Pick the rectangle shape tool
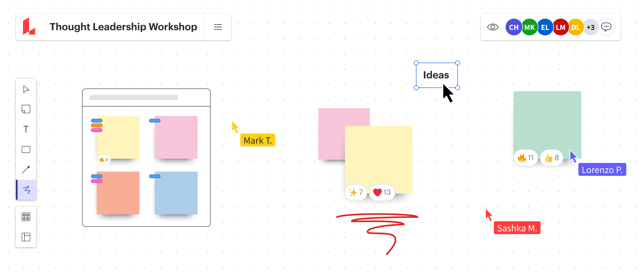The width and height of the screenshot is (644, 276). pyautogui.click(x=26, y=149)
